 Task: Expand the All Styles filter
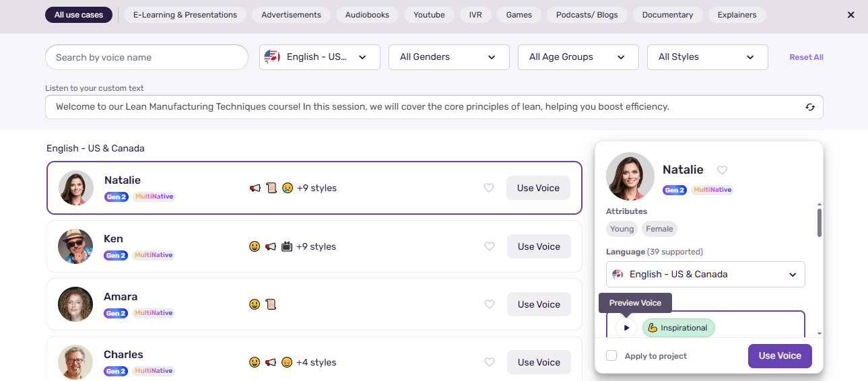[x=707, y=57]
